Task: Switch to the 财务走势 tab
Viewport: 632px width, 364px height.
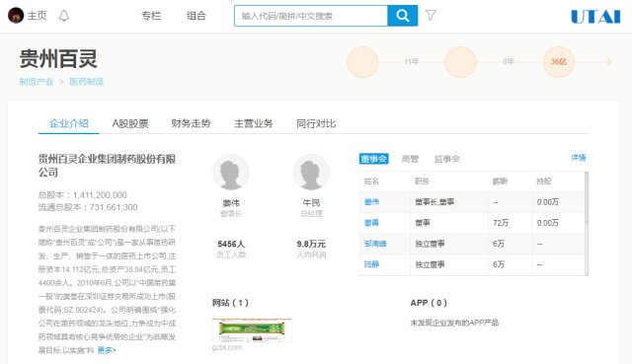Action: click(x=191, y=123)
